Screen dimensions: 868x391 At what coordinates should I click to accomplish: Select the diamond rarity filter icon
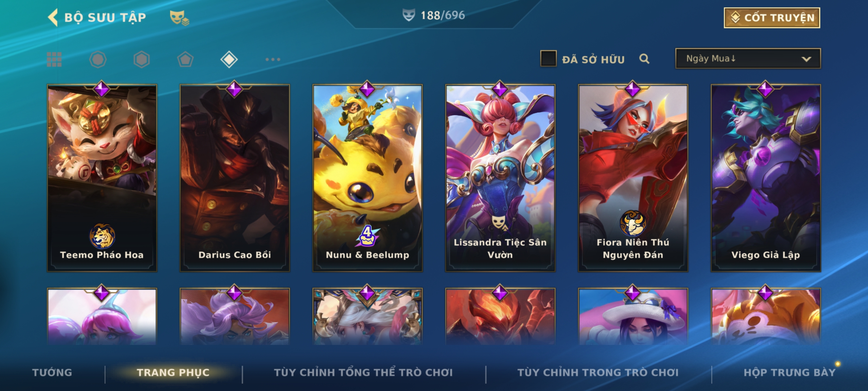229,59
